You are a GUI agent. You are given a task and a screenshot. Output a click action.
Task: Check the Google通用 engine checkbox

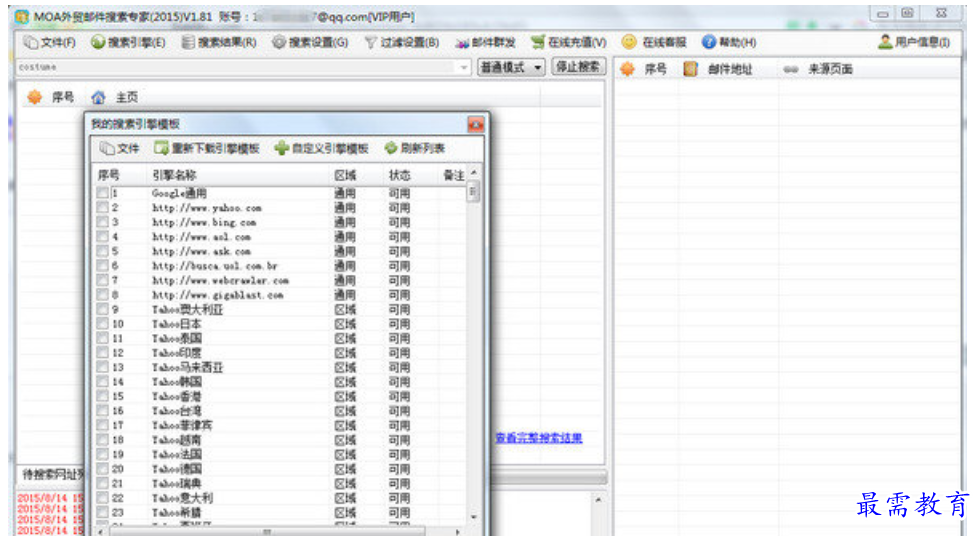point(102,193)
